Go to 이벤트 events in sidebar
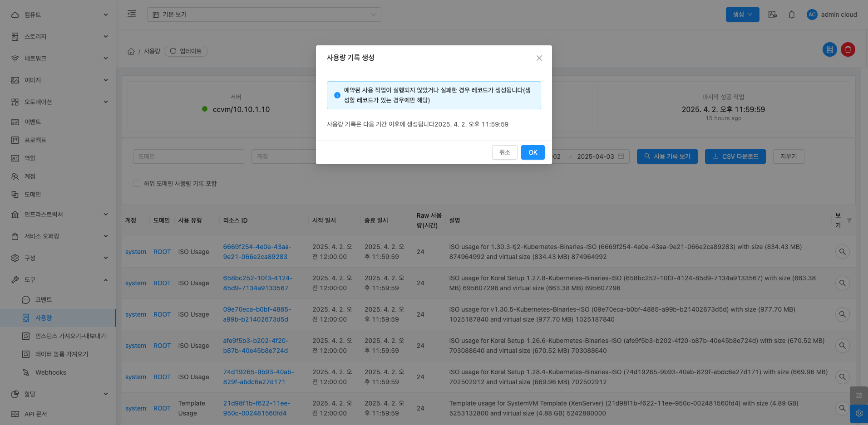This screenshot has height=425, width=868. pos(33,122)
